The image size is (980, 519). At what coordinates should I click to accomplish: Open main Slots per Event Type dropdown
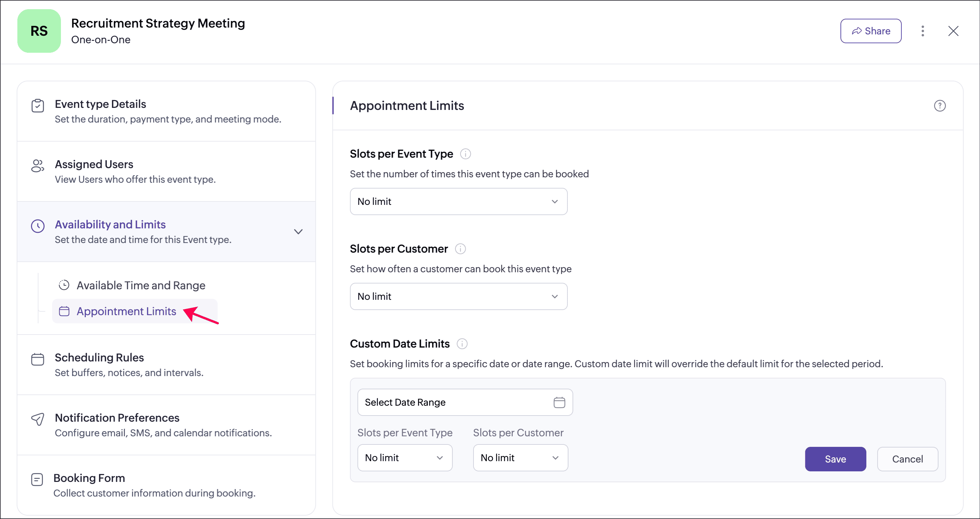[x=459, y=201]
